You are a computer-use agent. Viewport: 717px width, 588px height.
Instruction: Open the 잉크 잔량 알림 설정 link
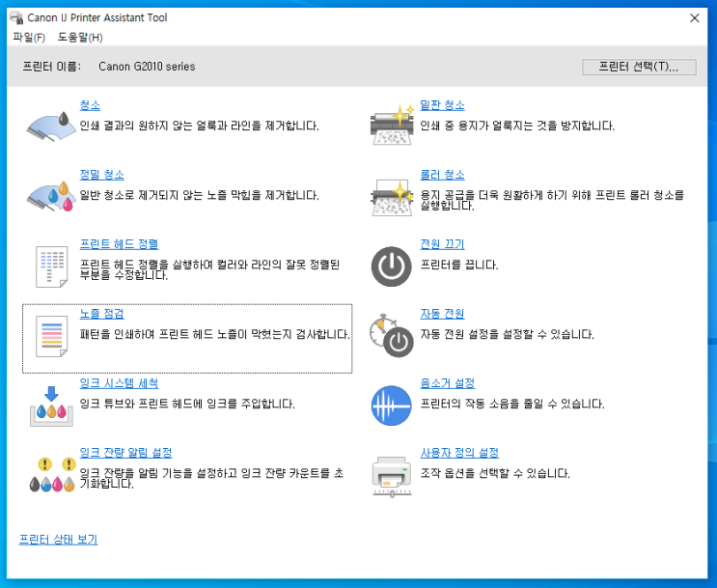[125, 453]
